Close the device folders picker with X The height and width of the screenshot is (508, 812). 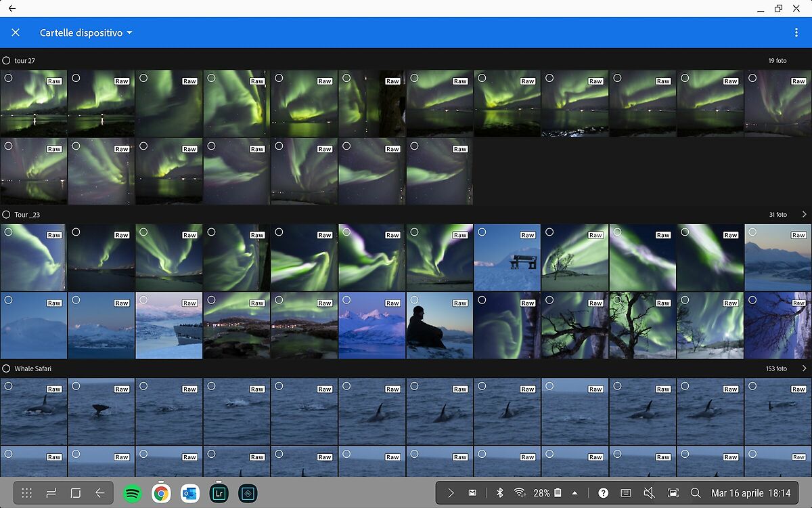pyautogui.click(x=16, y=33)
